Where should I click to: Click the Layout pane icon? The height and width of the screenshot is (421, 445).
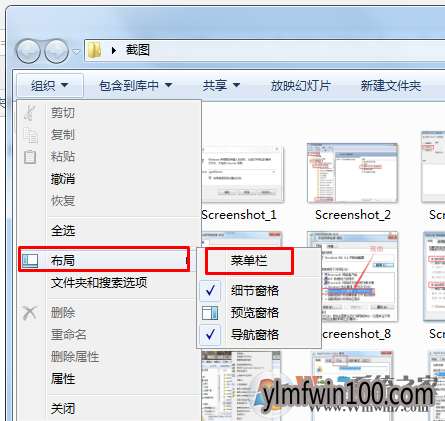(30, 260)
